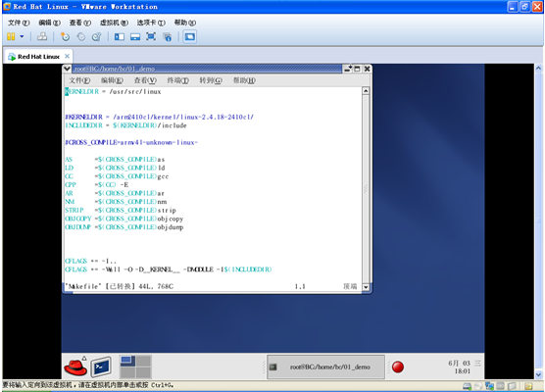Screen dimensions: 545x392
Task: Click the terminal vertical scrollbar track
Action: click(x=366, y=189)
